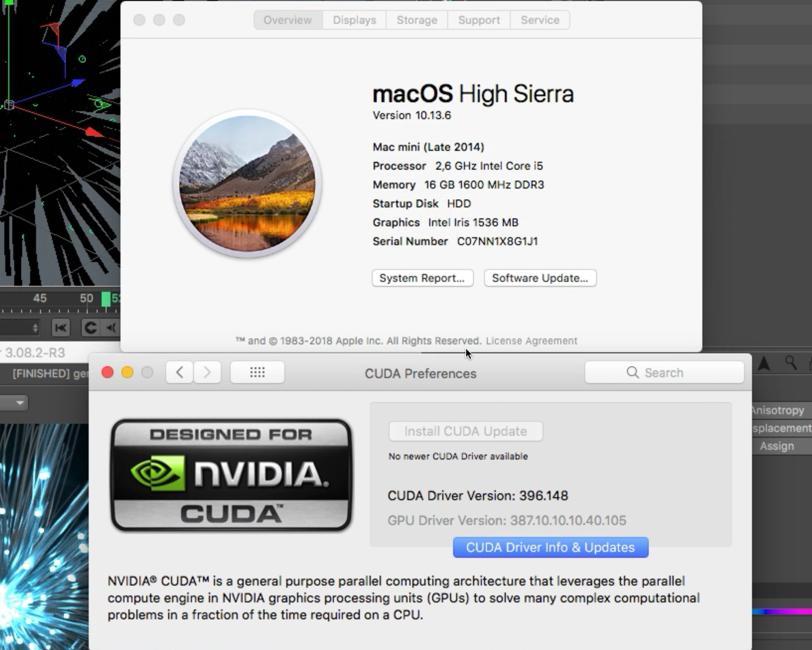Open the gray dropdown arrow below FINISHED label
Screen dimensions: 812x650
coord(19,403)
